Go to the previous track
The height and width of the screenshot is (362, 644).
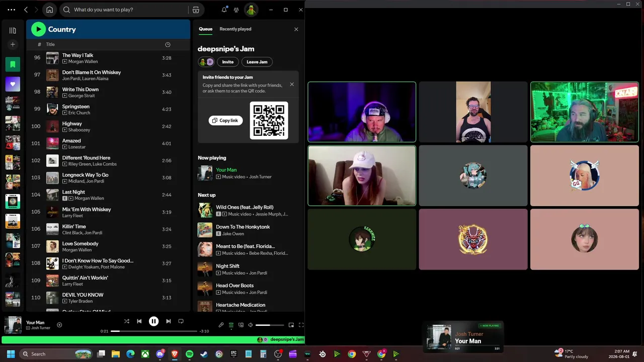point(139,321)
